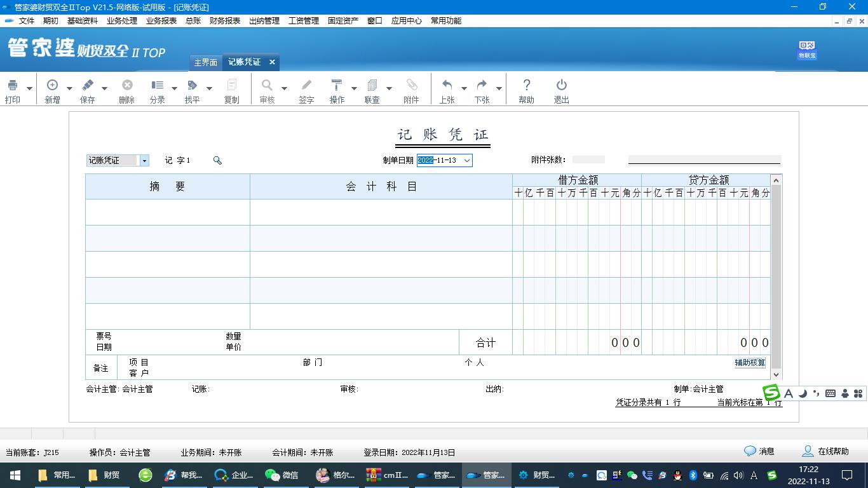Expand the 打印 dropdown arrow
This screenshot has width=868, height=488.
[29, 88]
